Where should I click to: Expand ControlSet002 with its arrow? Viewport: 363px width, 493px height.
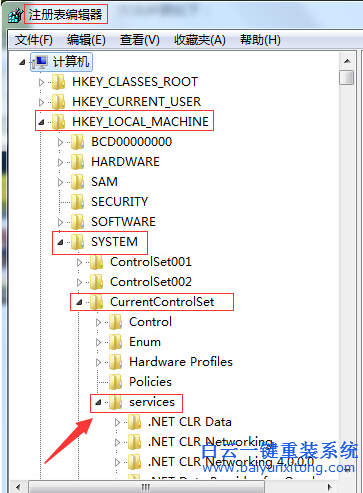79,283
